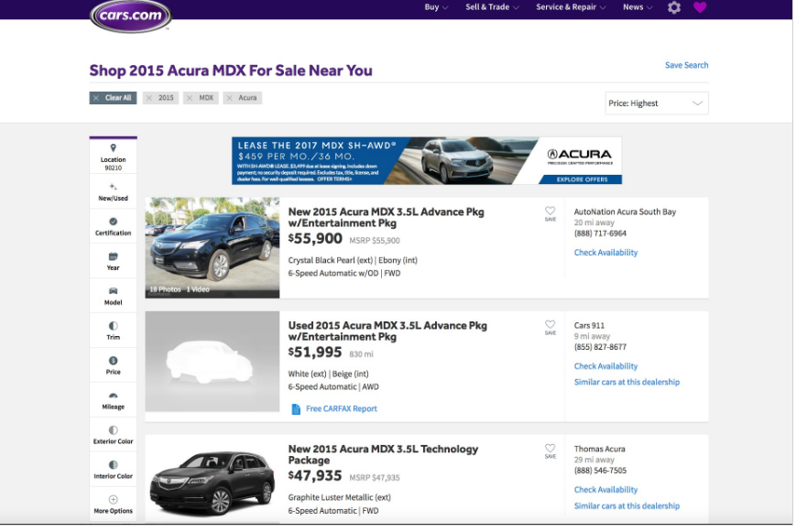This screenshot has height=532, width=796.
Task: Click Cars 911 phone number (855) 827-8677
Action: click(600, 347)
